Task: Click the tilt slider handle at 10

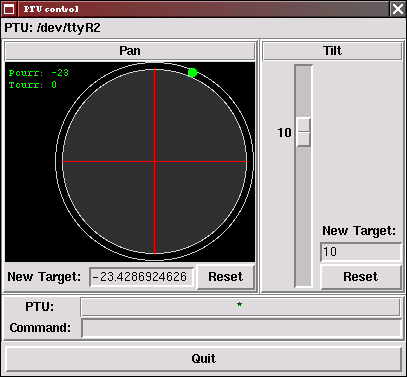Action: (x=303, y=132)
